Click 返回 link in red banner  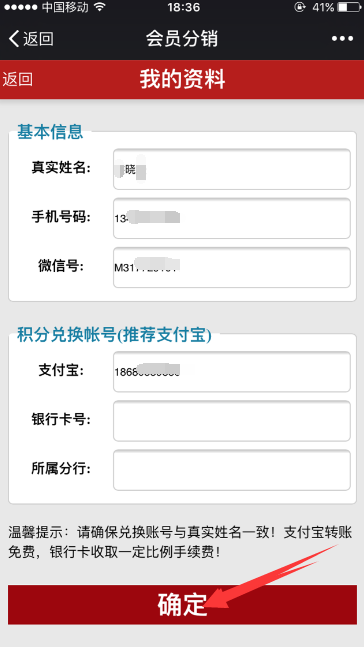click(17, 79)
